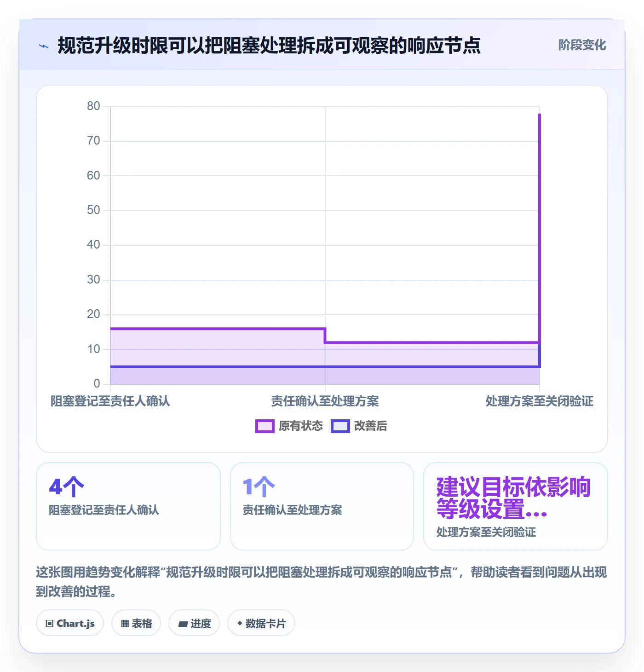Click the purple step line's peak near 78
Viewport: 644px width, 672px height.
click(540, 114)
